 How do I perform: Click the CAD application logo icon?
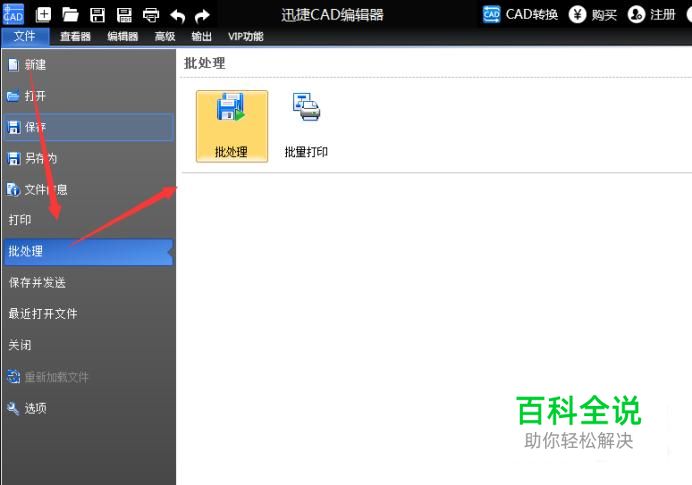click(13, 14)
